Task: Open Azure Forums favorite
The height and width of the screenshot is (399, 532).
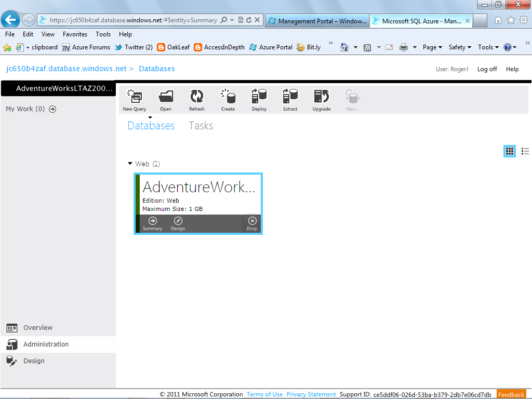Action: [x=86, y=47]
